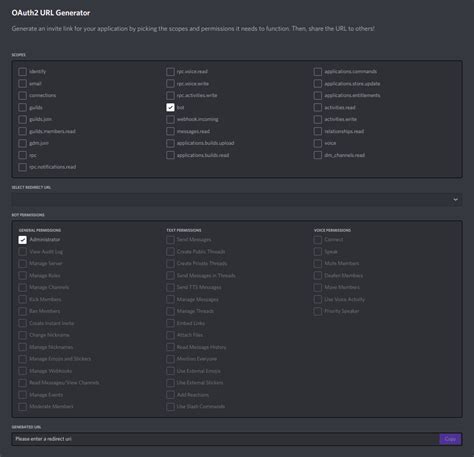Screen dimensions: 474x457
Task: Open the Select Redirect URL dropdown
Action: coord(237,200)
